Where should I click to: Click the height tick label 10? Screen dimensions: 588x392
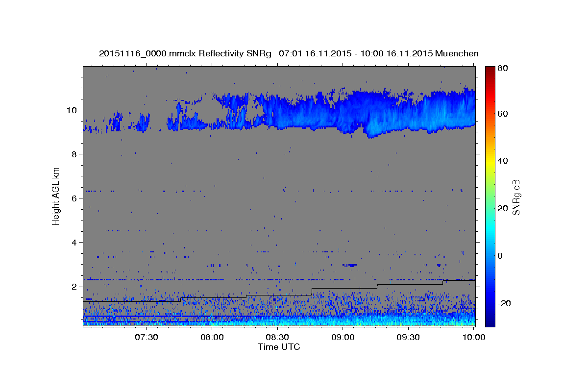click(73, 110)
